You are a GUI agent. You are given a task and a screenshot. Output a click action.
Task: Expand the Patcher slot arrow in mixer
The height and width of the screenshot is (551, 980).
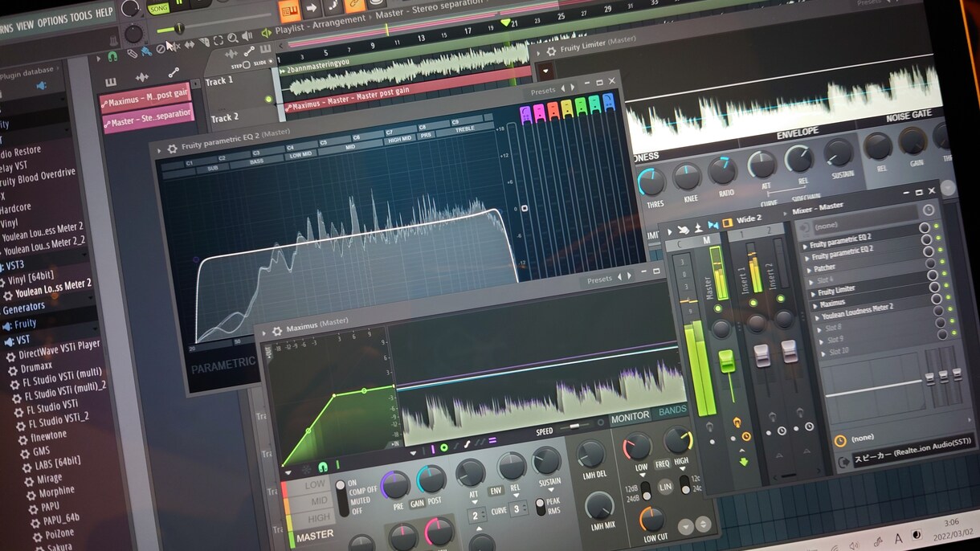tap(809, 270)
